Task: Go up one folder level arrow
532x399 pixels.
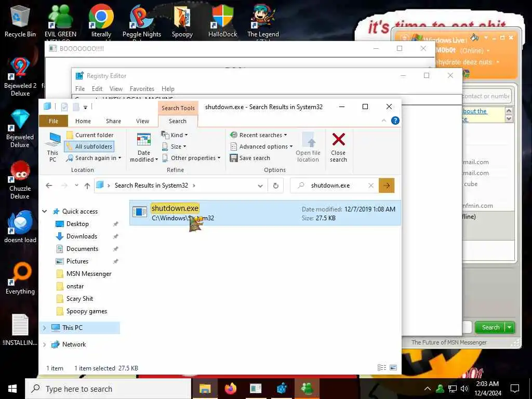Action: [87, 185]
